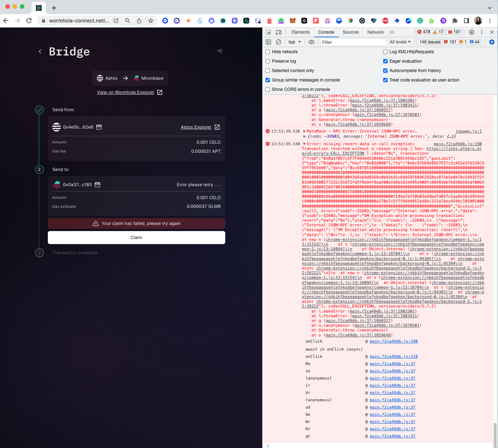498x448 pixels.
Task: Enable the Hide network checkbox
Action: [267, 52]
